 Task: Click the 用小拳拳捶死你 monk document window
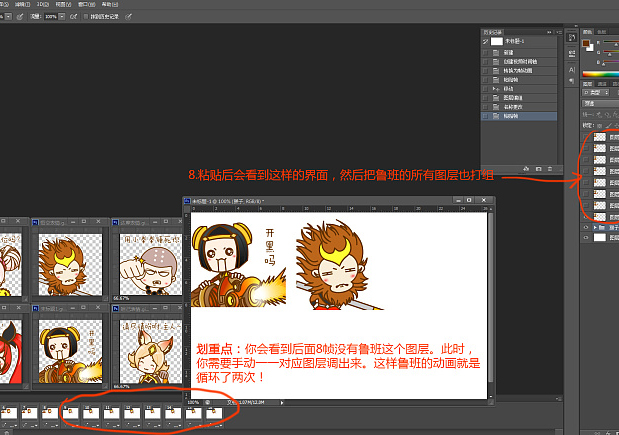coord(147,260)
